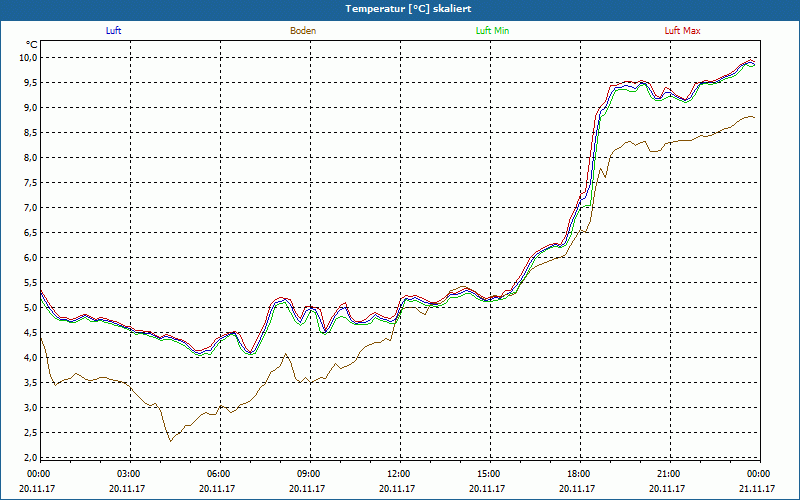
Task: Click the '4,0' y-axis value
Action: coord(31,358)
